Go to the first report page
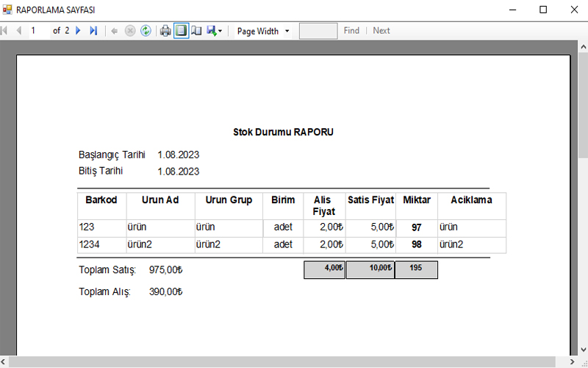 [x=4, y=31]
